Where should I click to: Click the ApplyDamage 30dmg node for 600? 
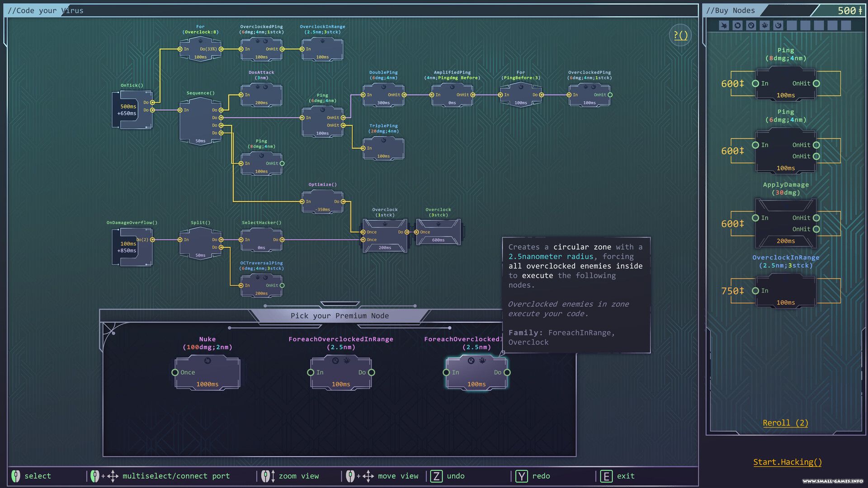tap(786, 223)
